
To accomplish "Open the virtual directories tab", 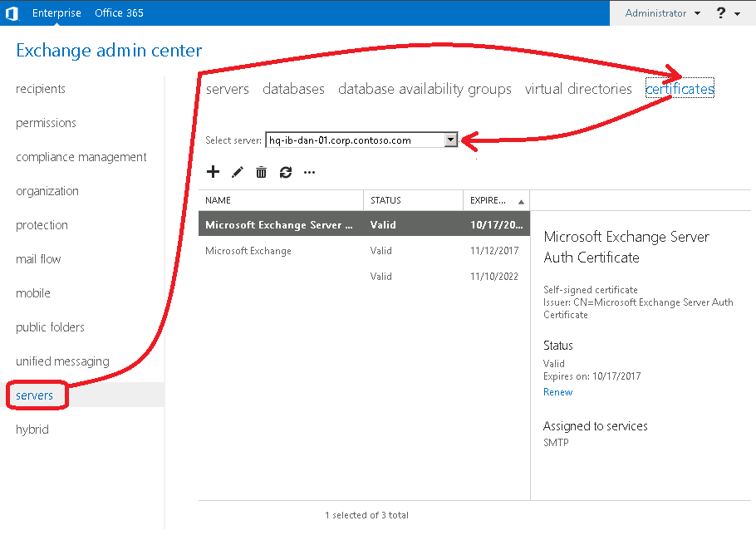I will [x=578, y=89].
